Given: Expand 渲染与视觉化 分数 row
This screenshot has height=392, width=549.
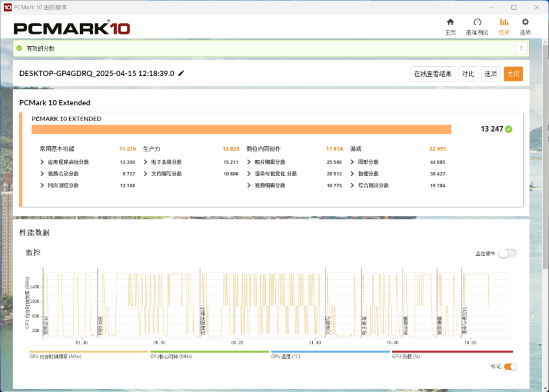Looking at the screenshot, I should tap(249, 174).
